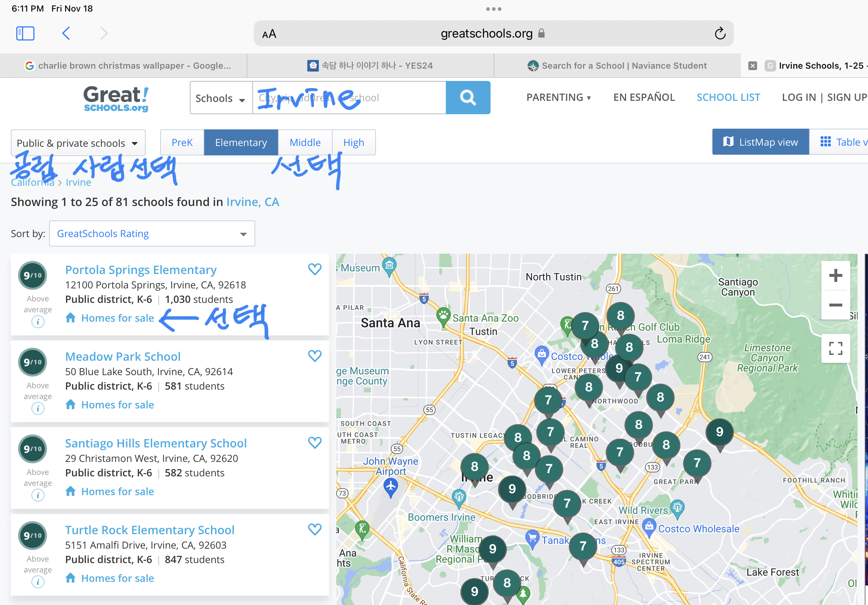The width and height of the screenshot is (868, 605).
Task: Click the Santa Ana Zoo map pin
Action: [x=443, y=317]
